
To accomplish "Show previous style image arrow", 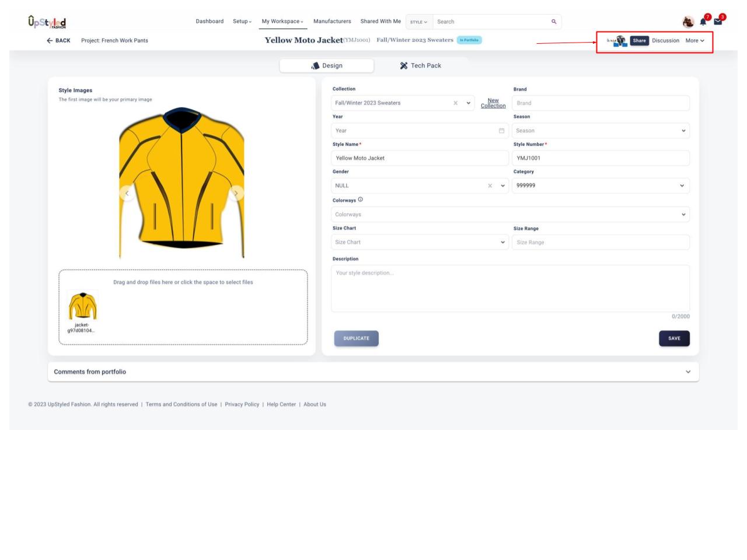I will click(x=127, y=193).
